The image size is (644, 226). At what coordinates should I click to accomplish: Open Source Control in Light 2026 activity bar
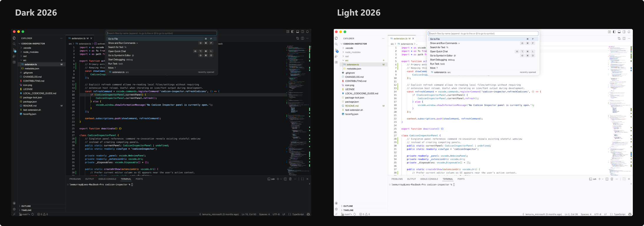[336, 51]
